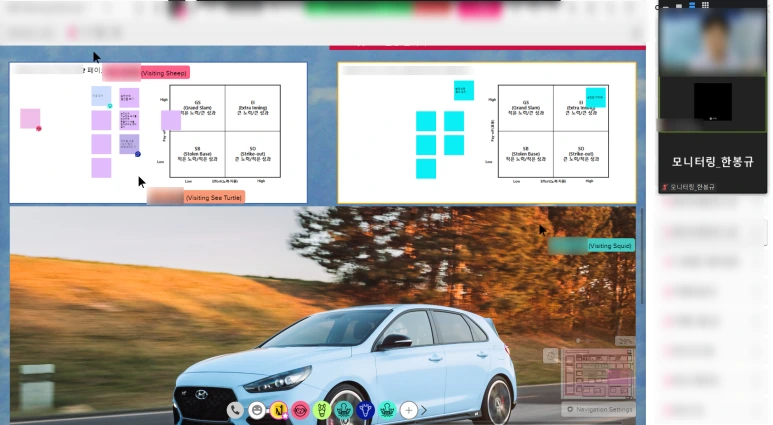Click the blurred speaker video thumbnail in Zoom panel
The width and height of the screenshot is (773, 425).
coord(713,41)
